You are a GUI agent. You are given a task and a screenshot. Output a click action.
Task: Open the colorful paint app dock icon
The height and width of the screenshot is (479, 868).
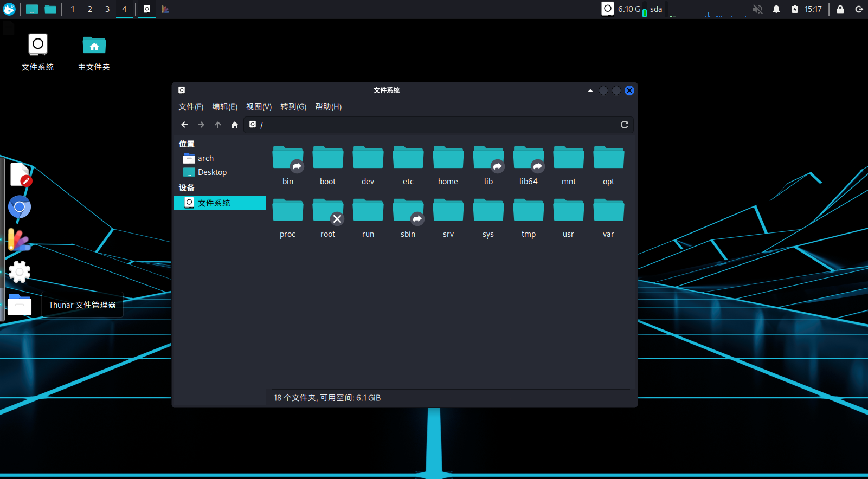pos(18,239)
